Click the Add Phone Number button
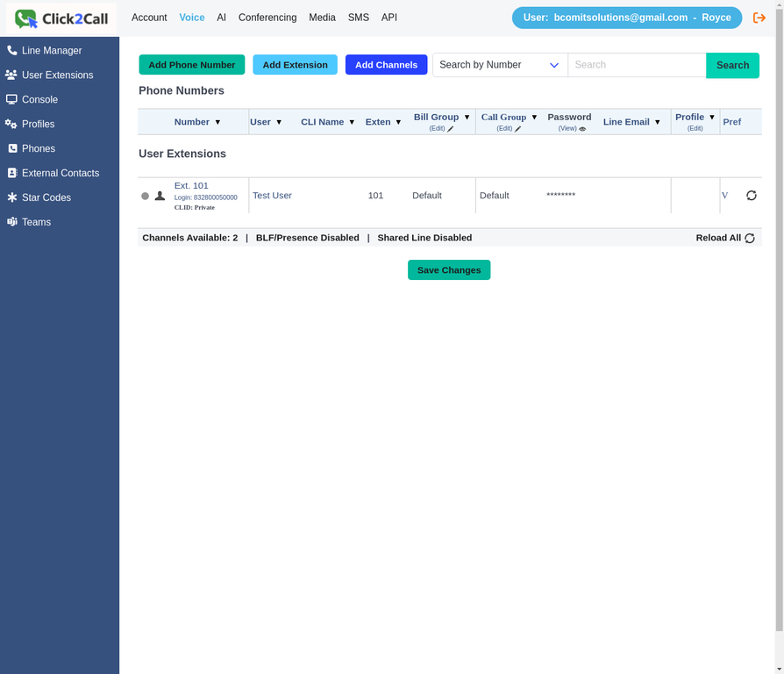This screenshot has height=674, width=784. click(191, 65)
